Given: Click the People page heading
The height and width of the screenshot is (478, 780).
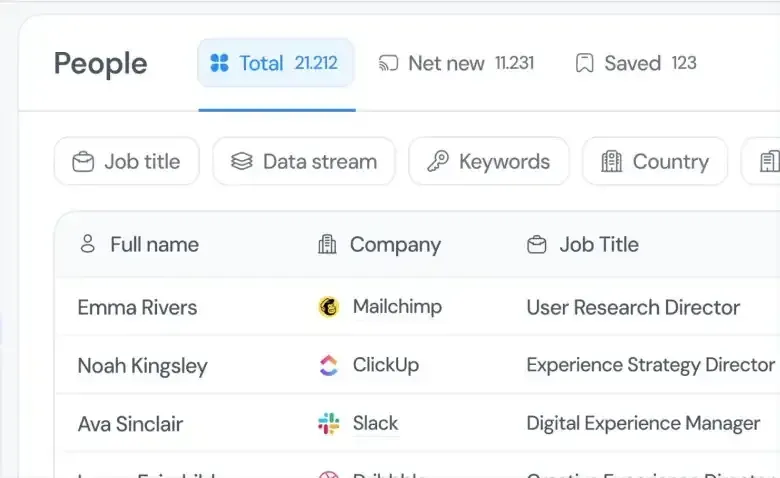Looking at the screenshot, I should point(100,64).
